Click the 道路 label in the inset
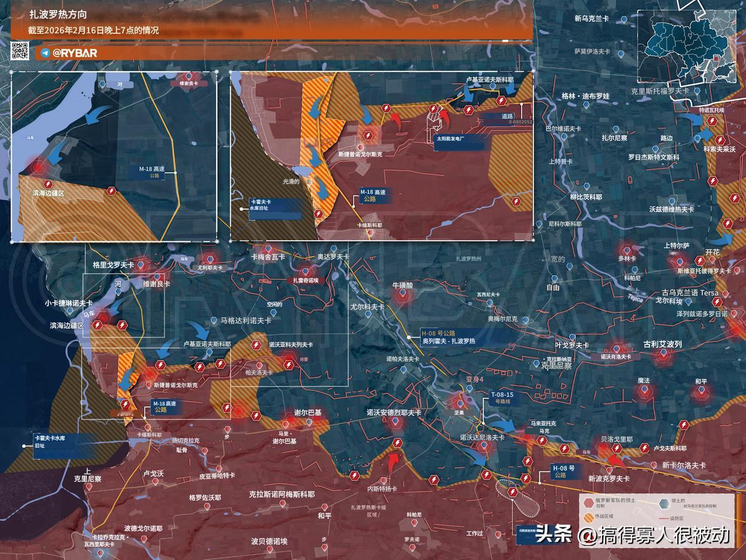Viewport: 746px width, 560px height. click(506, 116)
